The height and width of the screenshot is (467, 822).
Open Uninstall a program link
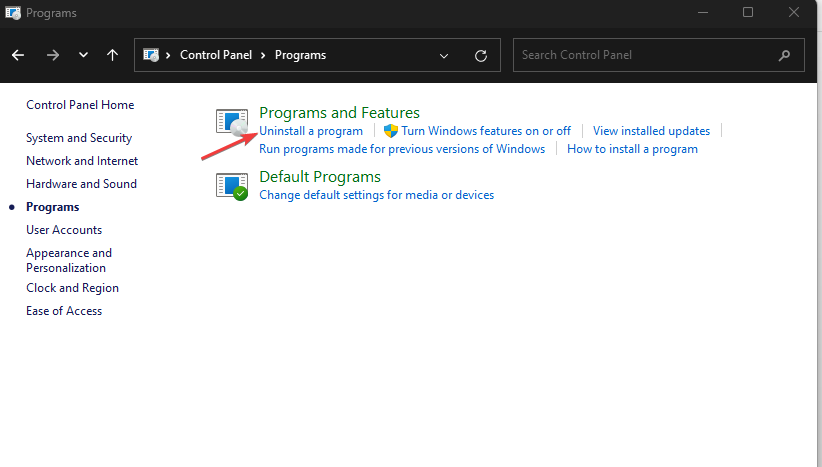[311, 131]
